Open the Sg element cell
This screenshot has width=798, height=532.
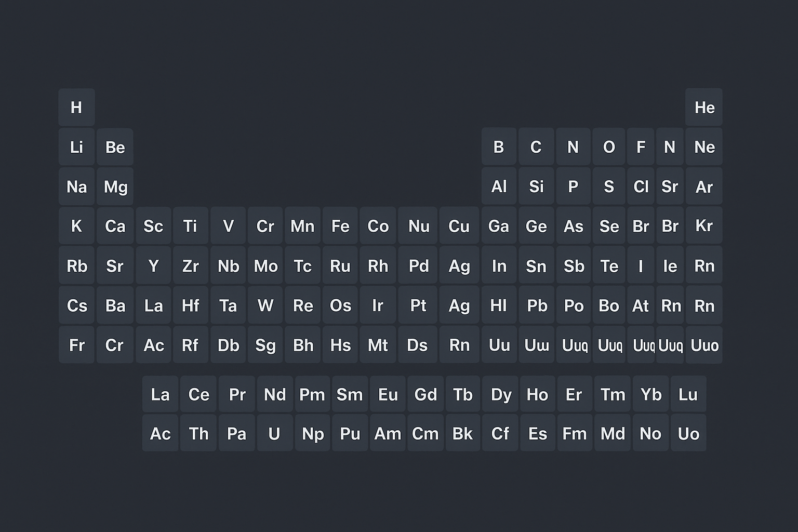[x=265, y=345]
